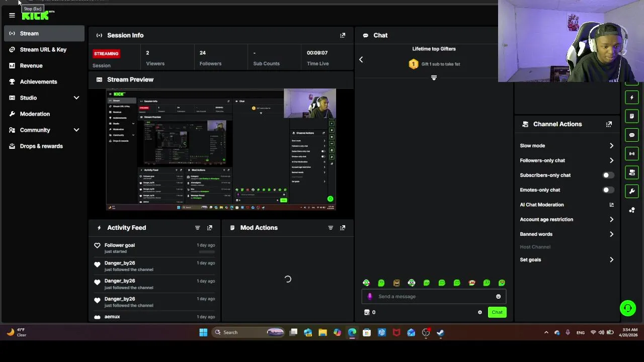Open Moderation in the sidebar
The width and height of the screenshot is (644, 362).
point(44,114)
